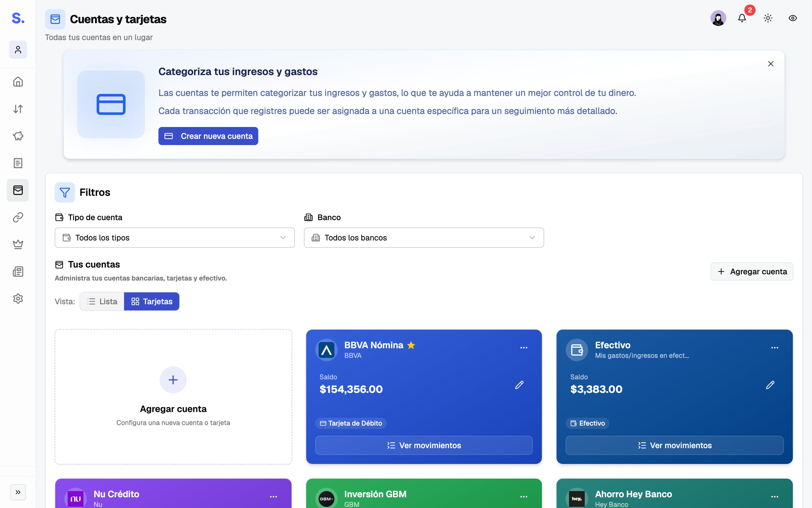Click the Tarjeta de Débito tag
This screenshot has width=812, height=508.
point(351,423)
